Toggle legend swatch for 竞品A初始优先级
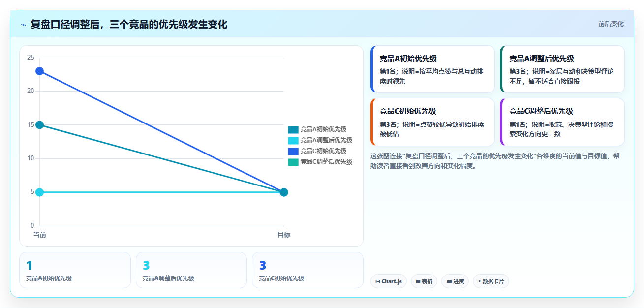The height and width of the screenshot is (308, 644). [x=293, y=129]
